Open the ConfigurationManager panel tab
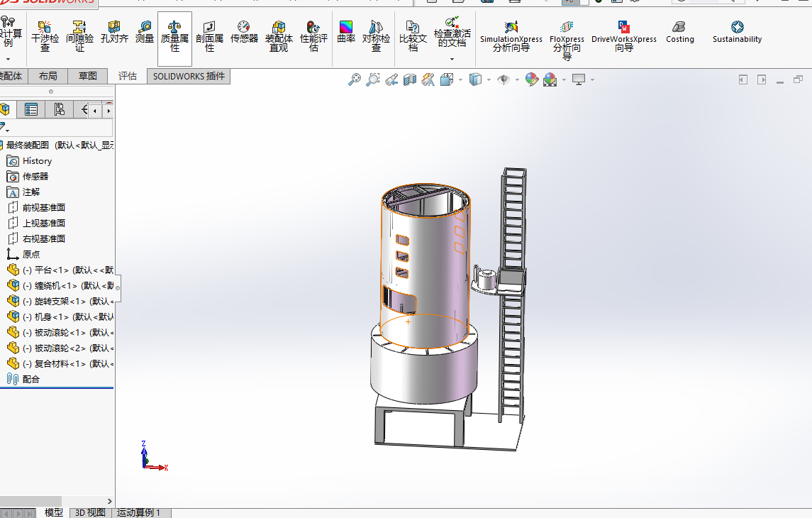 [60, 109]
